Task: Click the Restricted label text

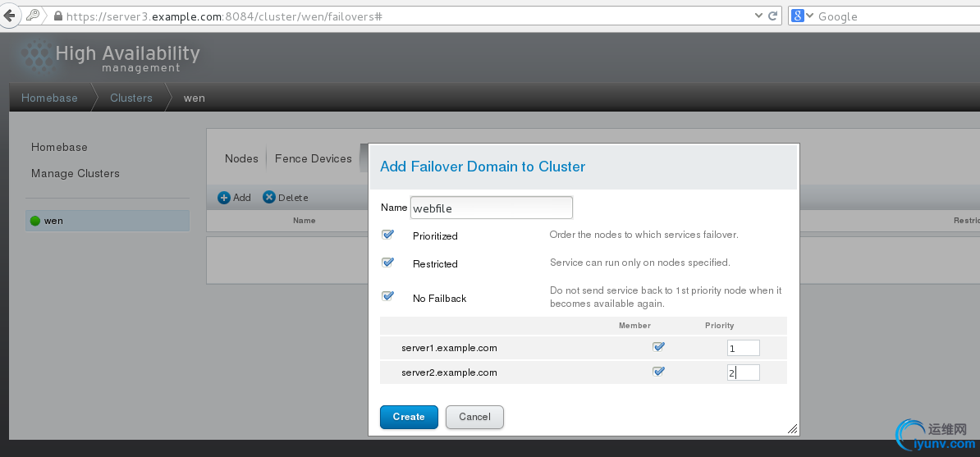Action: [435, 264]
